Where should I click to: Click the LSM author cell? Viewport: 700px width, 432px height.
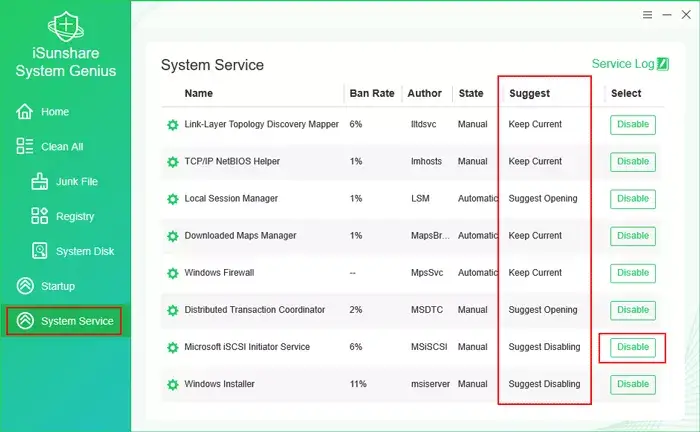click(x=420, y=199)
